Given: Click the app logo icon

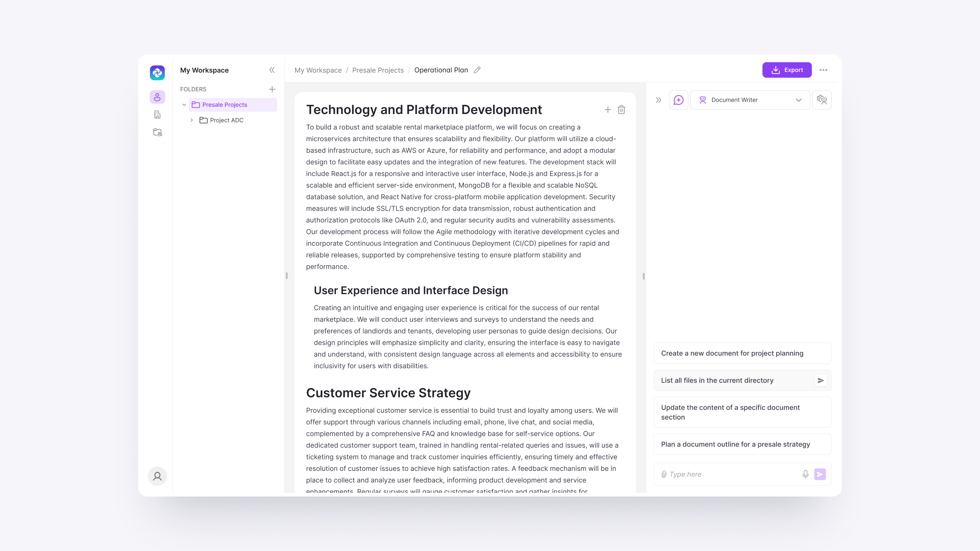Looking at the screenshot, I should 157,73.
